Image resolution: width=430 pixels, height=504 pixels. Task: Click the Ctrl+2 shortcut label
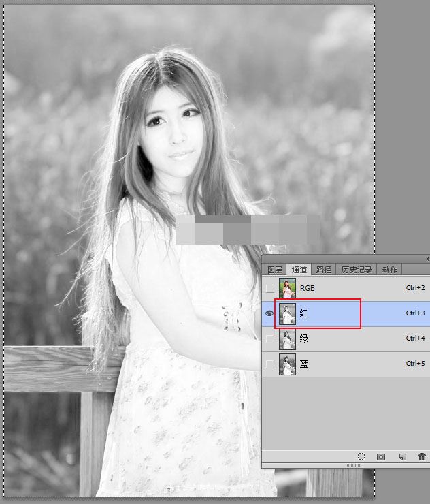point(415,287)
